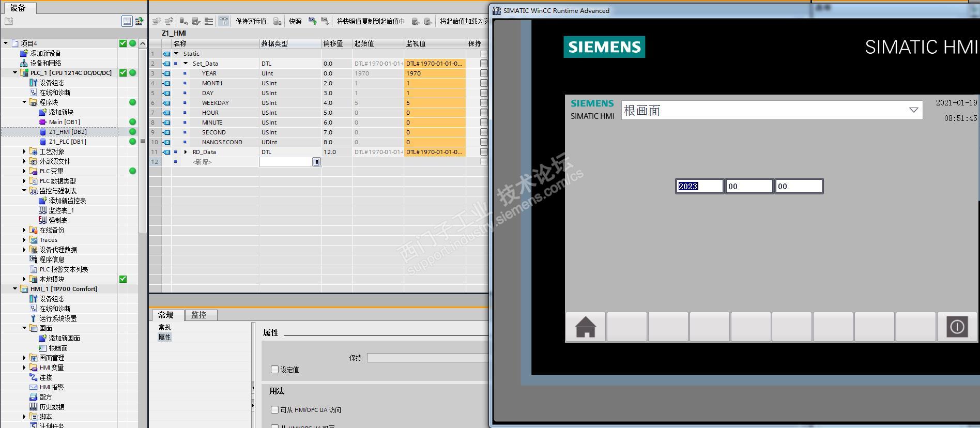Open HMI 报警 item

[52, 387]
